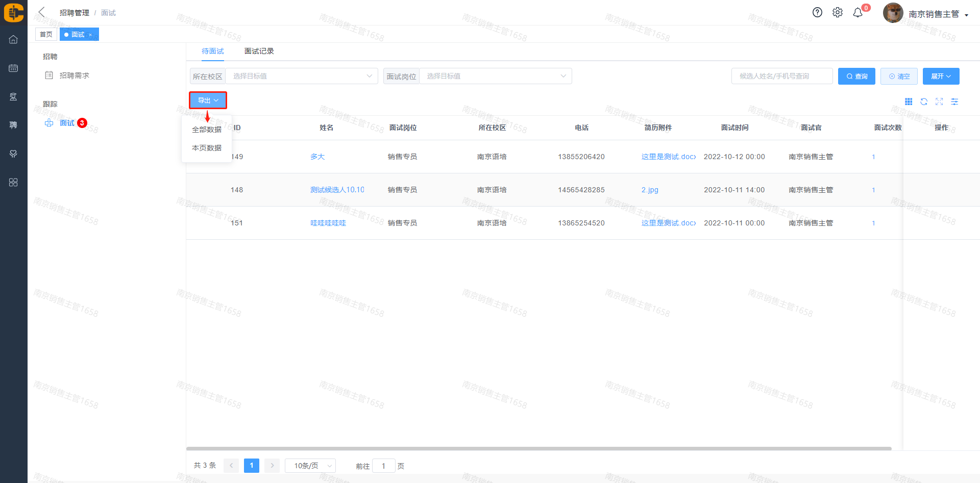Image resolution: width=980 pixels, height=483 pixels.
Task: Click the table refresh icon
Action: click(924, 102)
